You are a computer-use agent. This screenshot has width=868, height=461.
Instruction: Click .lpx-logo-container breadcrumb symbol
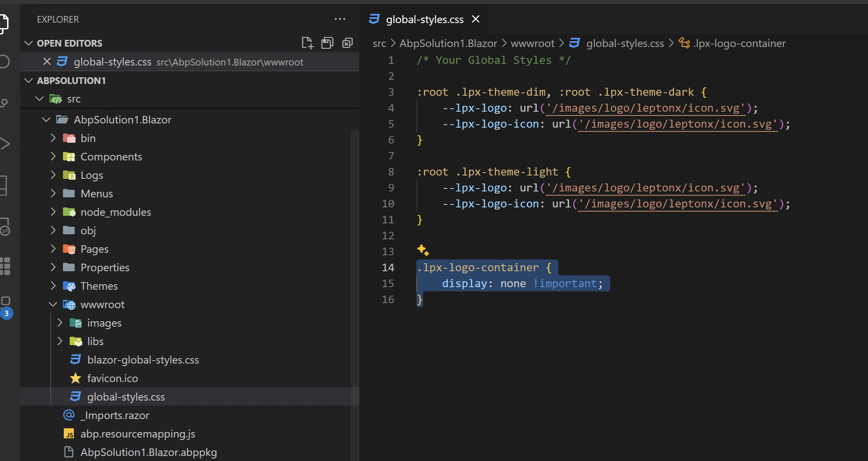pos(739,43)
